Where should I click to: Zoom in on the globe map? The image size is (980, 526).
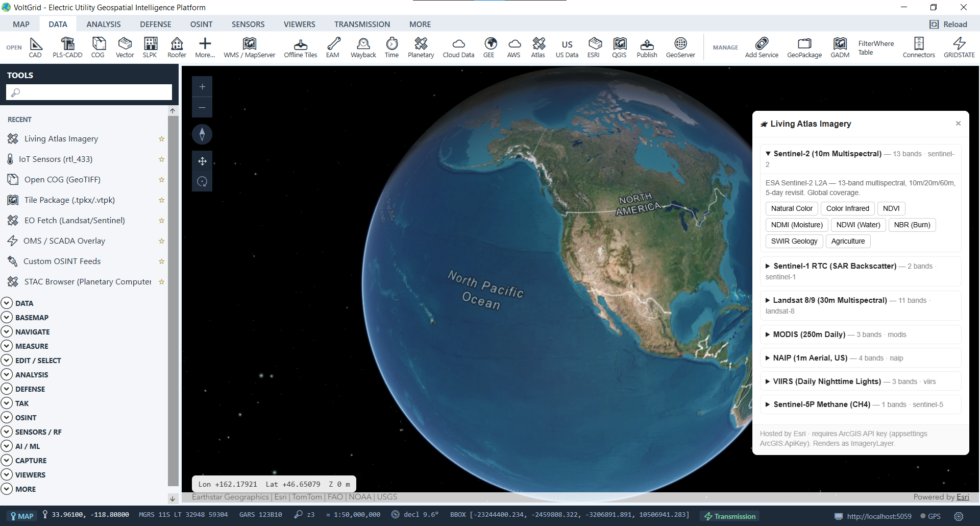202,87
